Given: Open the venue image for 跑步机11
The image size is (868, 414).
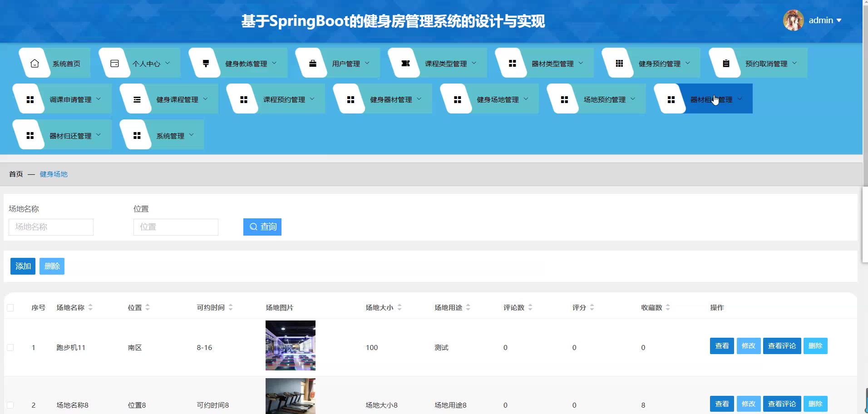Looking at the screenshot, I should pos(291,345).
